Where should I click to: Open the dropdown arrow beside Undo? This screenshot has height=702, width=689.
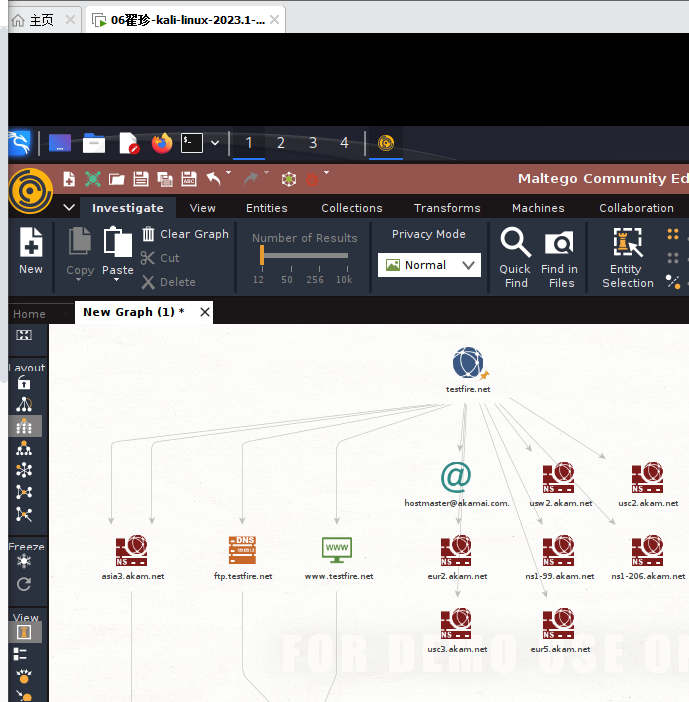[228, 172]
